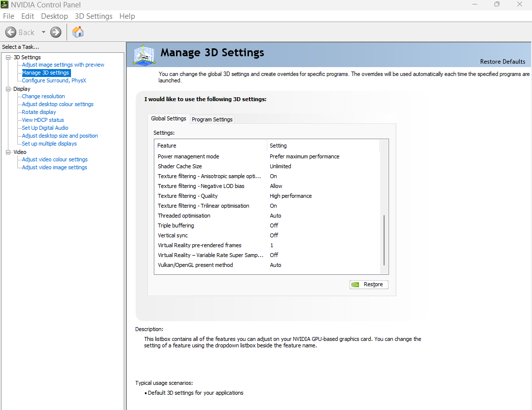Switch to the Program Settings tab
The image size is (532, 410).
[x=212, y=119]
